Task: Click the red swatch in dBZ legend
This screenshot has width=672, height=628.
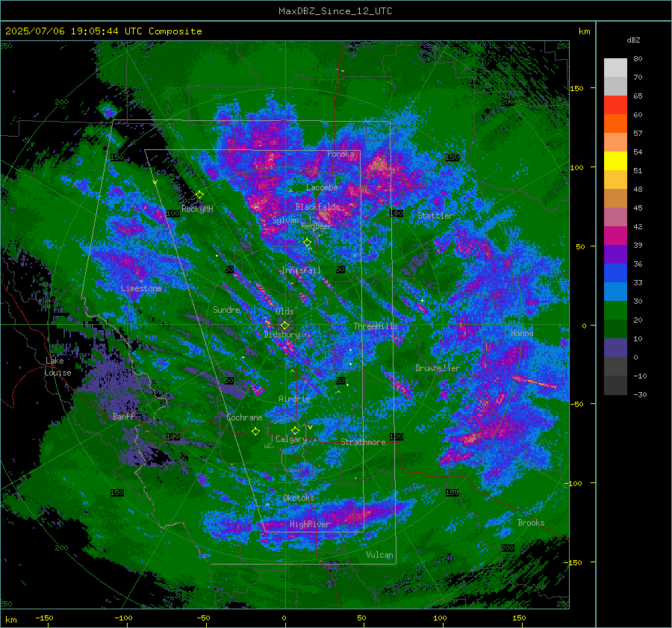Action: click(x=615, y=105)
